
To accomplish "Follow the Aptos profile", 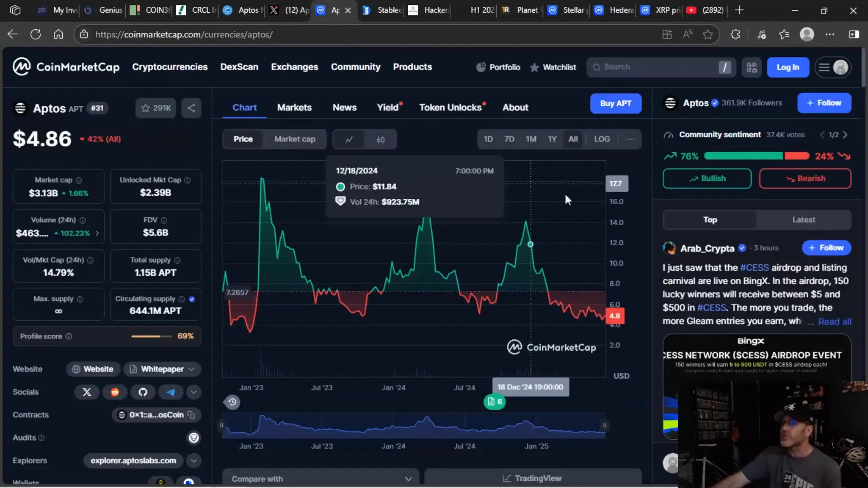I will click(x=824, y=103).
